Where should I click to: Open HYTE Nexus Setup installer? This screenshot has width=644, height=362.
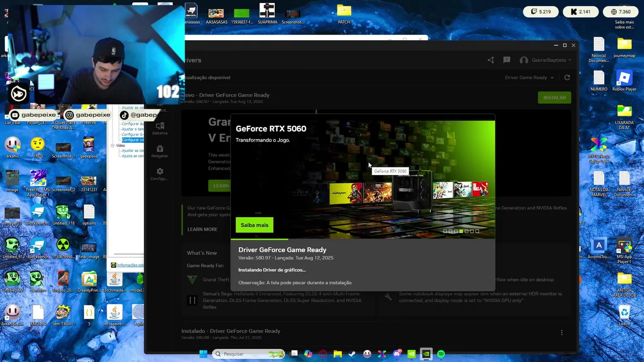[x=599, y=150]
